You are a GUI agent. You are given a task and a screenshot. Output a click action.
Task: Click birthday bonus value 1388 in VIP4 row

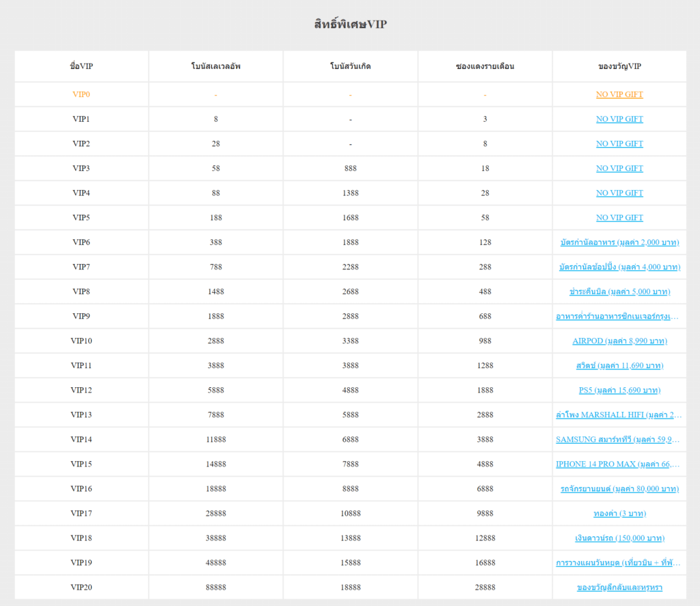tap(351, 192)
